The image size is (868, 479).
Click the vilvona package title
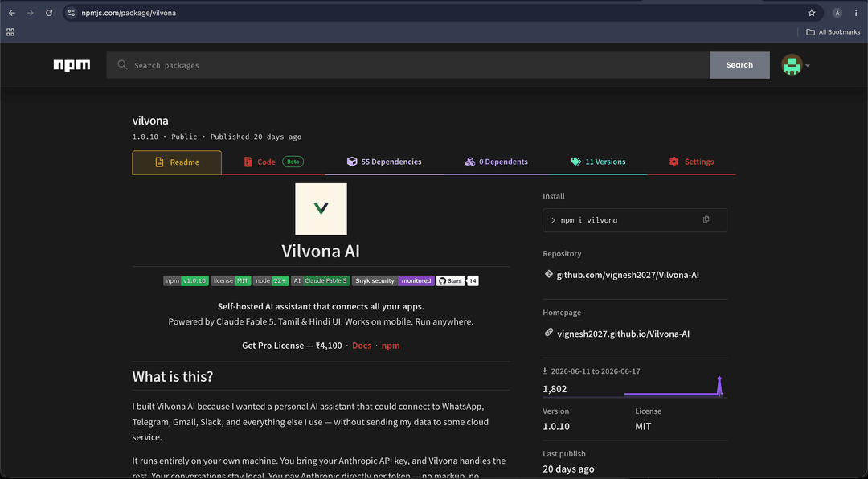(x=150, y=121)
